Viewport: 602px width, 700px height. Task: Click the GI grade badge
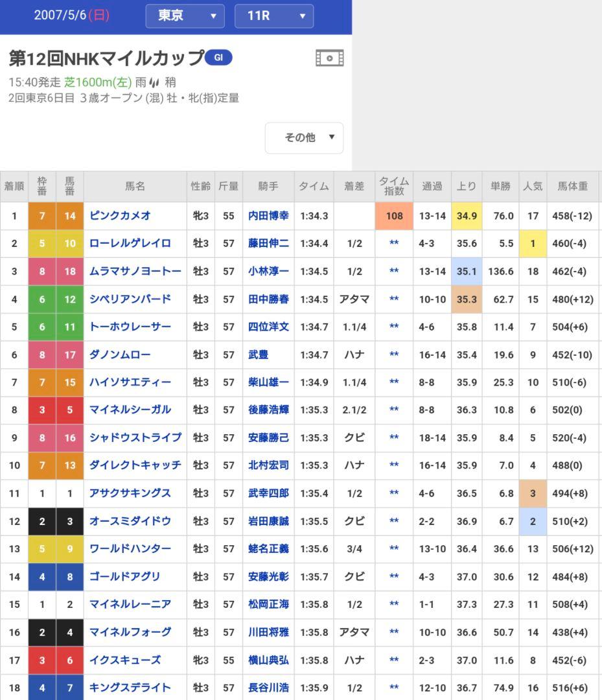point(219,57)
